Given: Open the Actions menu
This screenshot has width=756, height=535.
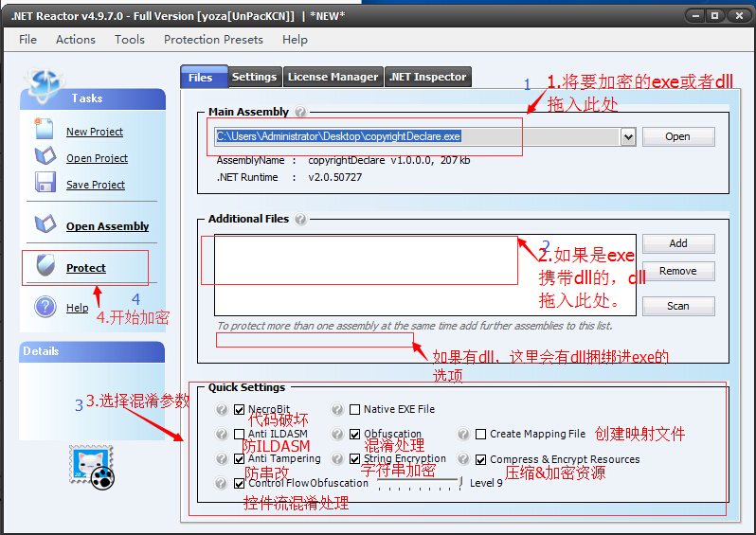Looking at the screenshot, I should tap(76, 40).
